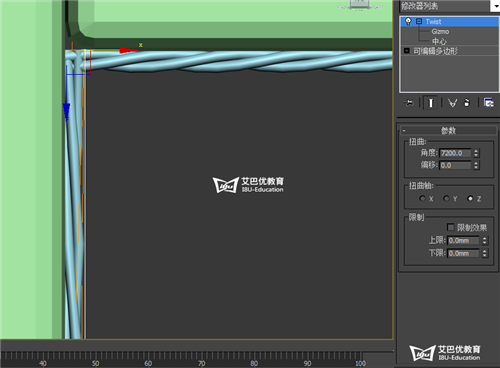Select the Gizmo sub-object
Image resolution: width=500 pixels, height=368 pixels.
click(440, 32)
